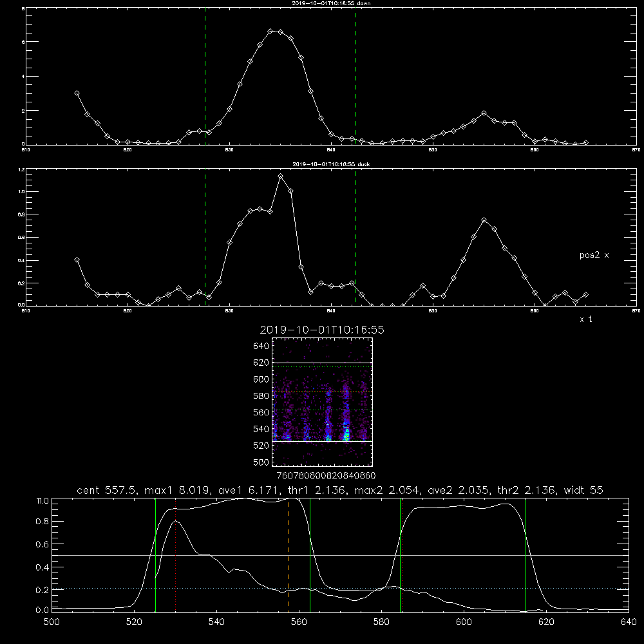The width and height of the screenshot is (644, 644).
Task: Click the orange dashed center line
Action: (x=289, y=554)
